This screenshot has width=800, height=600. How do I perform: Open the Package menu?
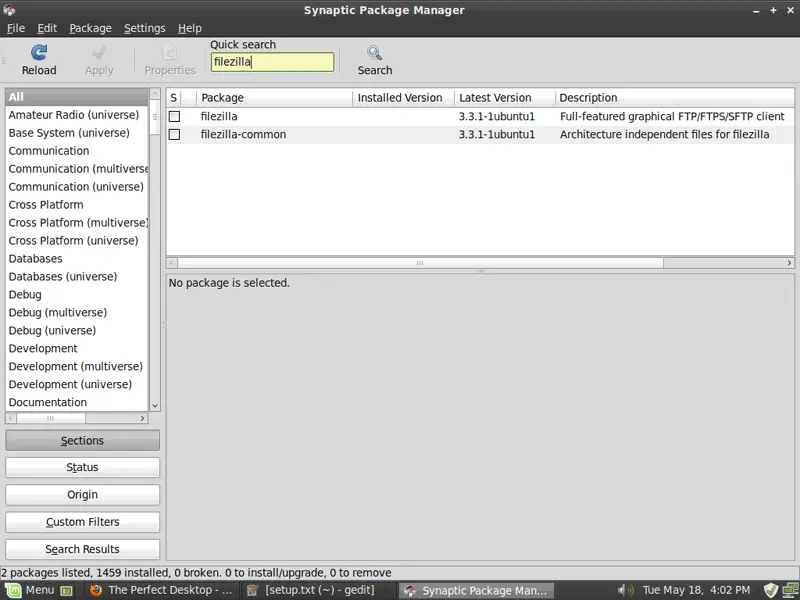pos(90,28)
